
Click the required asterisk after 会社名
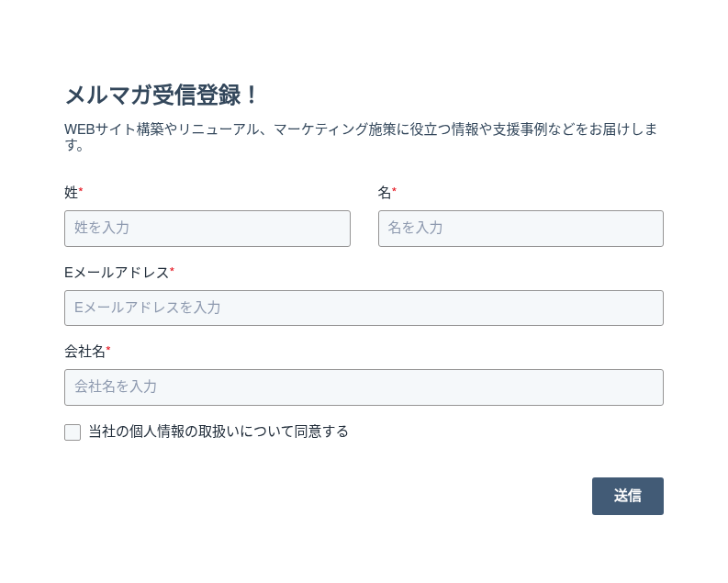(108, 349)
